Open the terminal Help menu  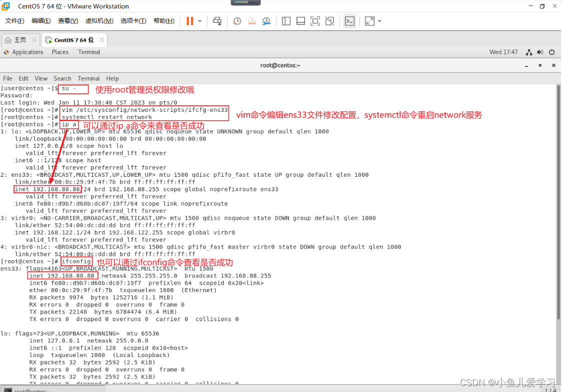tap(112, 78)
